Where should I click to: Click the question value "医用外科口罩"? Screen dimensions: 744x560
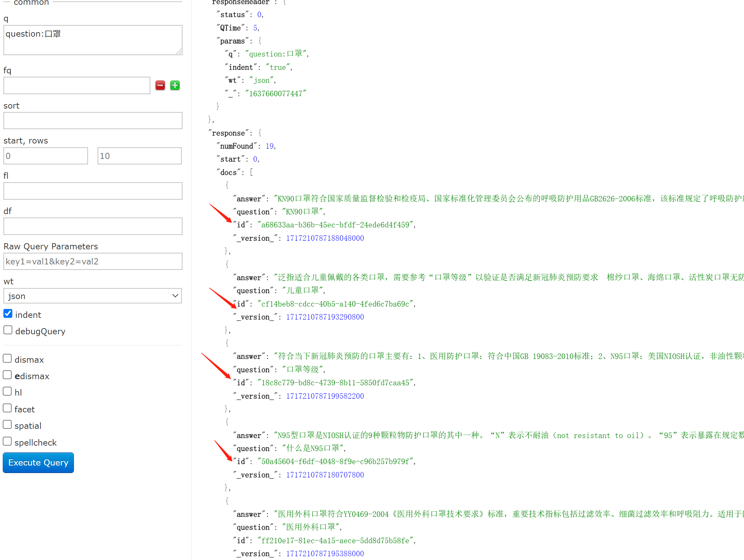(x=311, y=527)
